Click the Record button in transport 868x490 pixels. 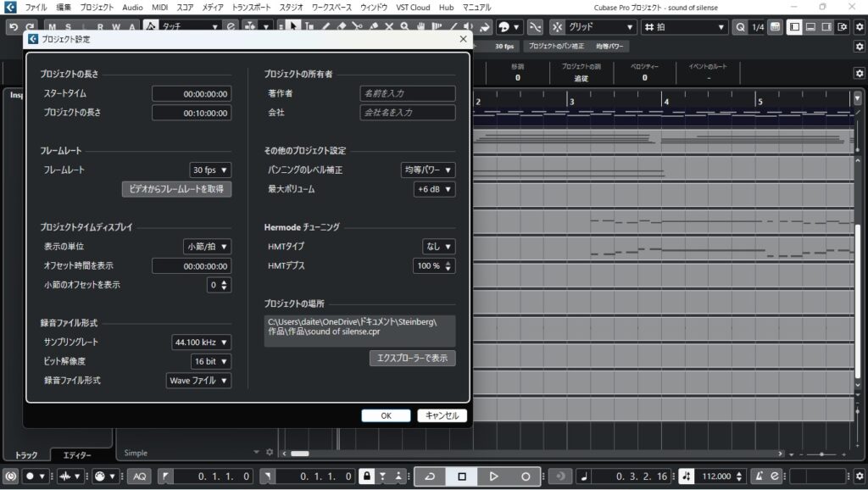[x=526, y=476]
